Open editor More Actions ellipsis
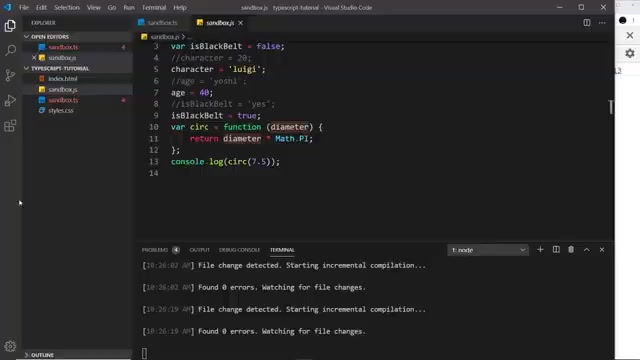Viewport: 640px width, 360px height. point(602,23)
